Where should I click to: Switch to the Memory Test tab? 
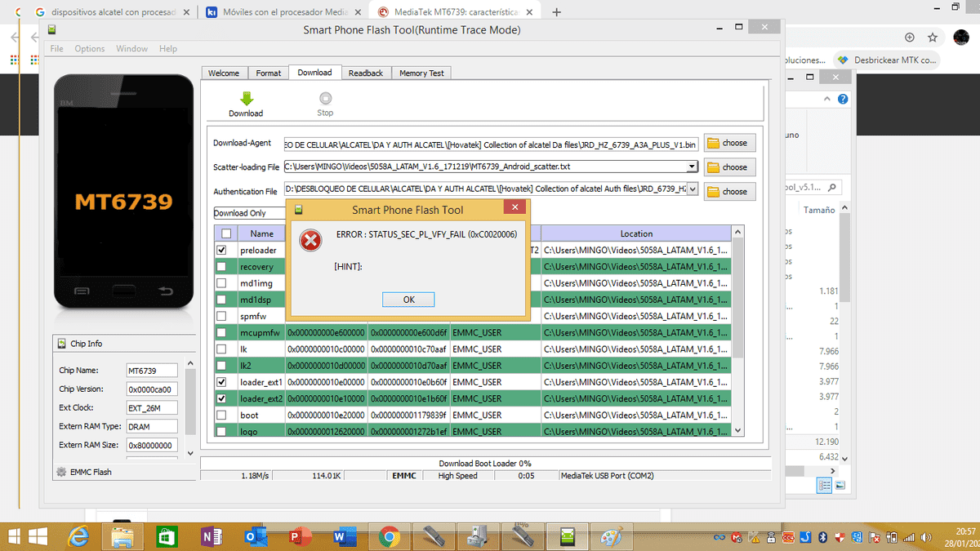click(421, 73)
